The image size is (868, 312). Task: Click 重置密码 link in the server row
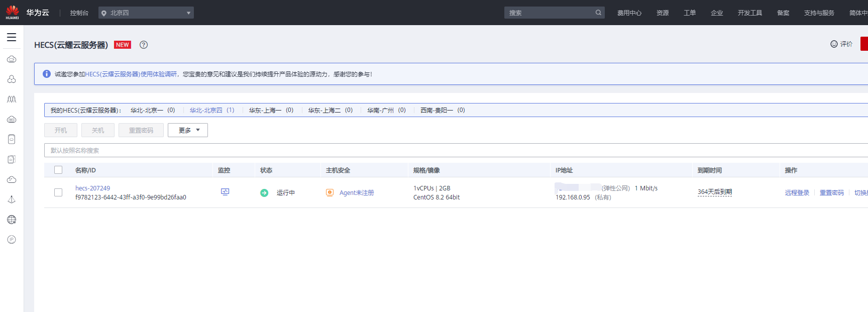tap(832, 192)
